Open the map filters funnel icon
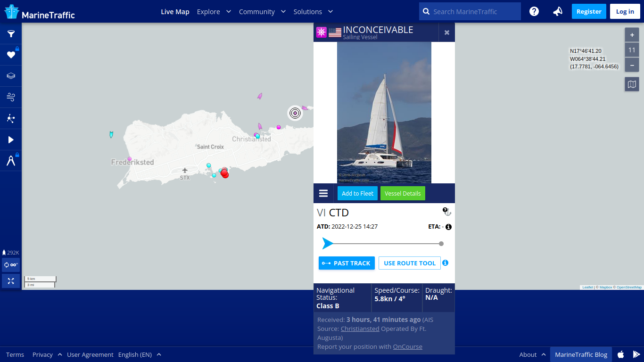 [x=11, y=33]
